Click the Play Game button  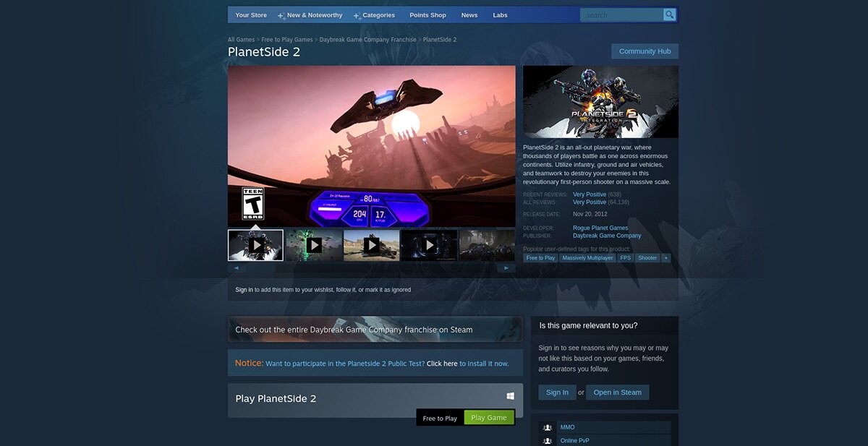tap(489, 418)
